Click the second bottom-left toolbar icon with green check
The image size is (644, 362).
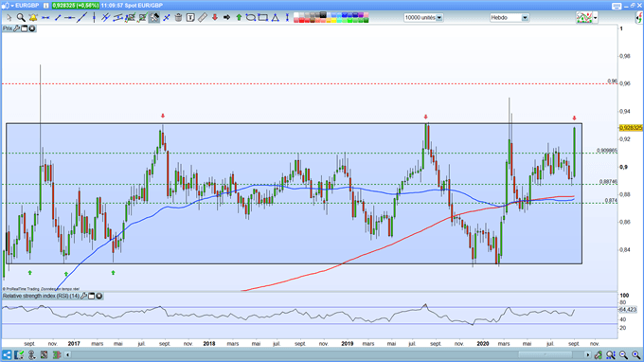pyautogui.click(x=19, y=354)
